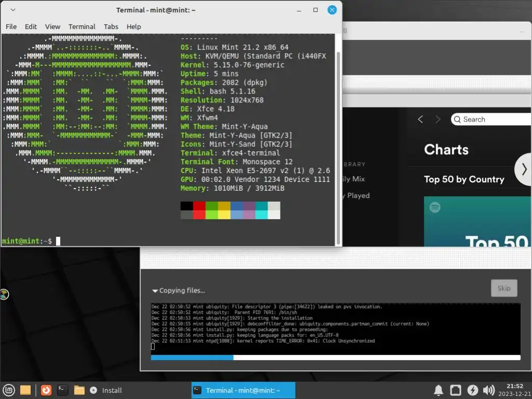
Task: Minimize the Terminal window
Action: 299,10
